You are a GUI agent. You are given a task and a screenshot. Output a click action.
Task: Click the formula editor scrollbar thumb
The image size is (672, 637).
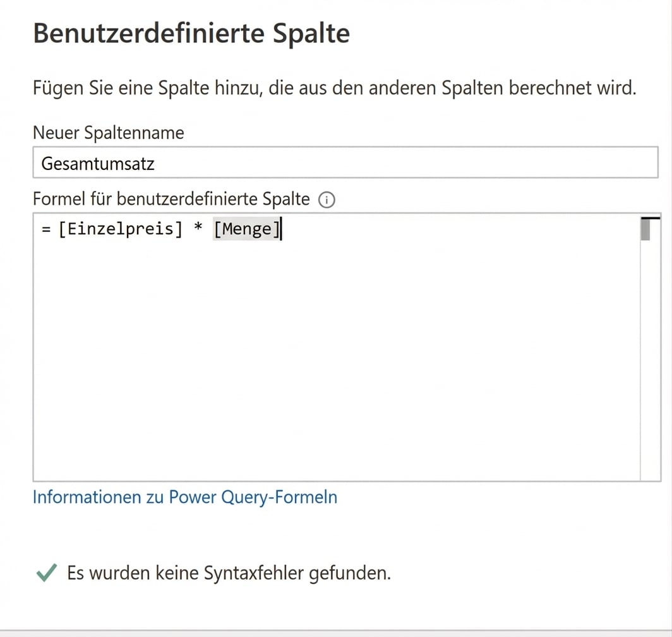pos(645,229)
